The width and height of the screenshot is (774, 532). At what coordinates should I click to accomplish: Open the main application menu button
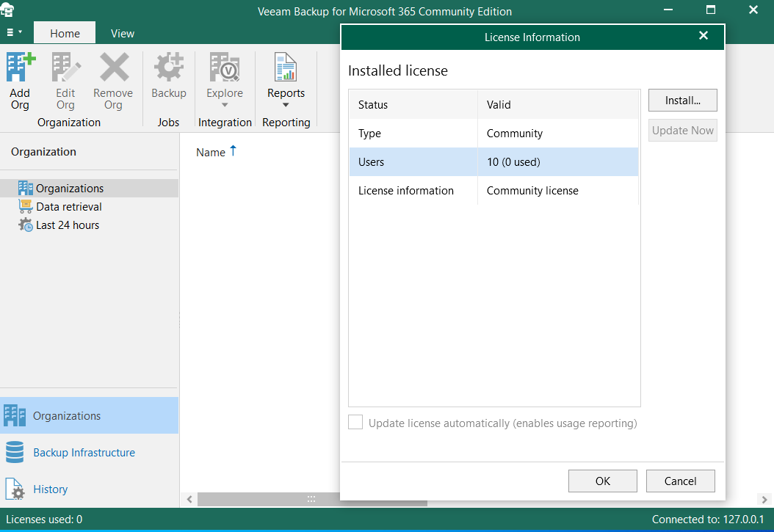pyautogui.click(x=14, y=32)
